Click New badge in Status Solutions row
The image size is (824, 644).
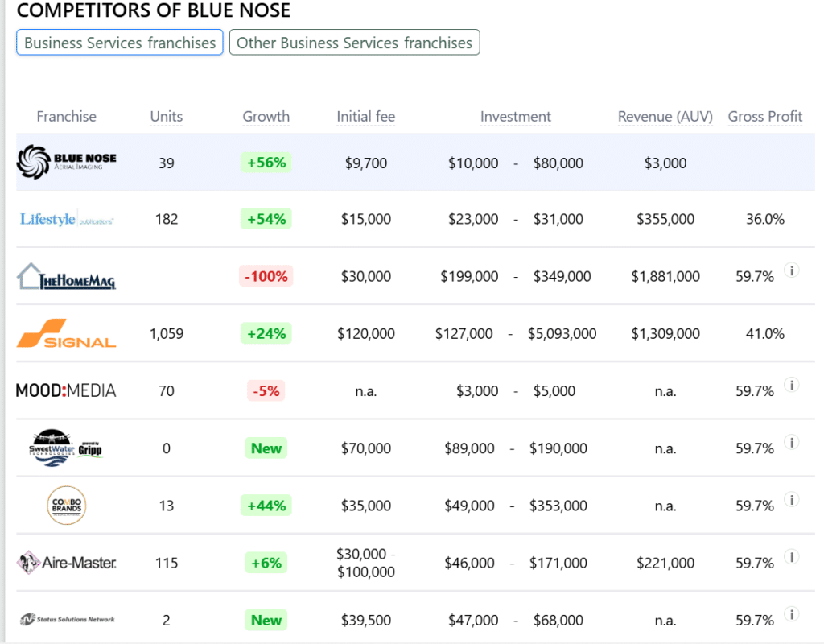[x=266, y=620]
